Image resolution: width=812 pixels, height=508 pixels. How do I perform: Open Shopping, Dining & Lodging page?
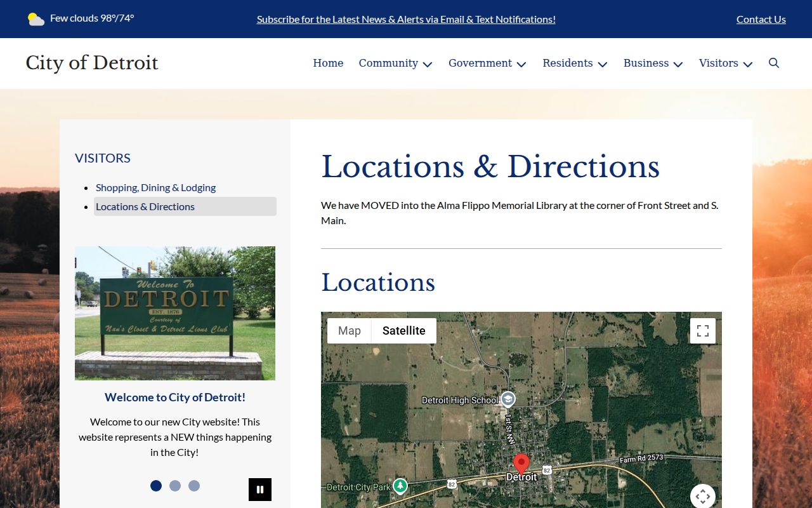(155, 187)
